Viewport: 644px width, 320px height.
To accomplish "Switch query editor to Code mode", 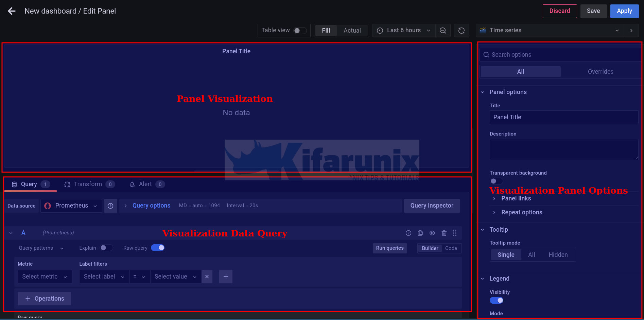I will [451, 248].
